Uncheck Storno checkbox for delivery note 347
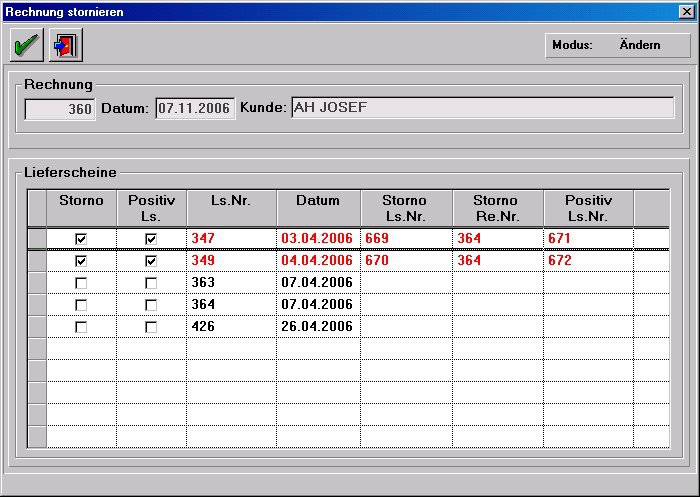The image size is (700, 497). (81, 239)
